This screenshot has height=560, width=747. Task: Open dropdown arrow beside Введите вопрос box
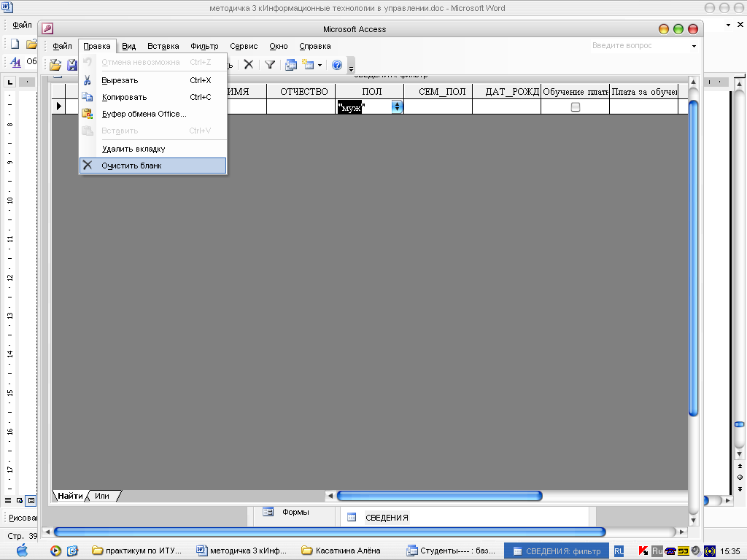coord(694,46)
